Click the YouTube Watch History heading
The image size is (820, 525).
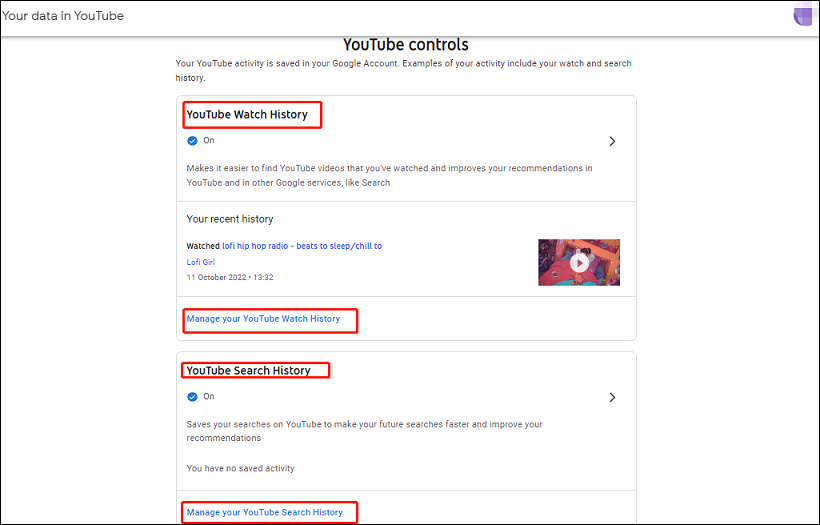click(x=247, y=115)
